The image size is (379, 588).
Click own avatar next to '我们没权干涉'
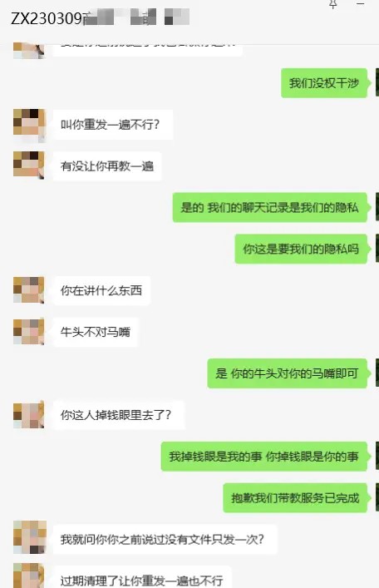[377, 82]
